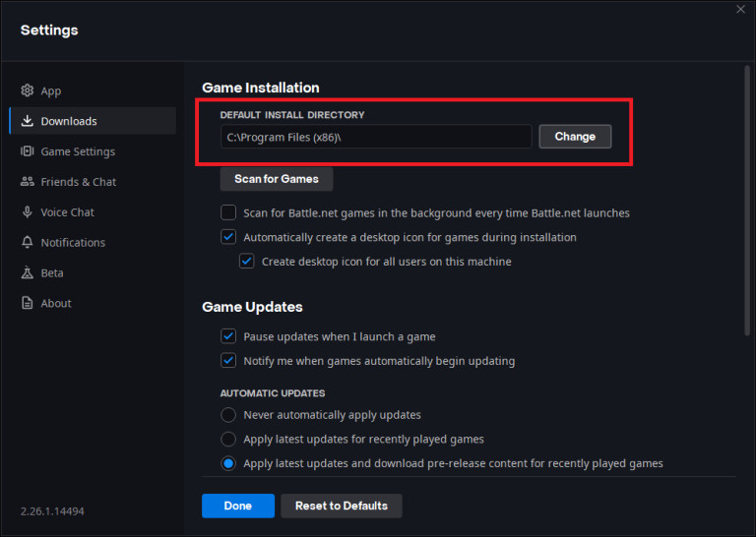Open Game Settings via its sidebar icon
Image resolution: width=756 pixels, height=537 pixels.
(28, 151)
